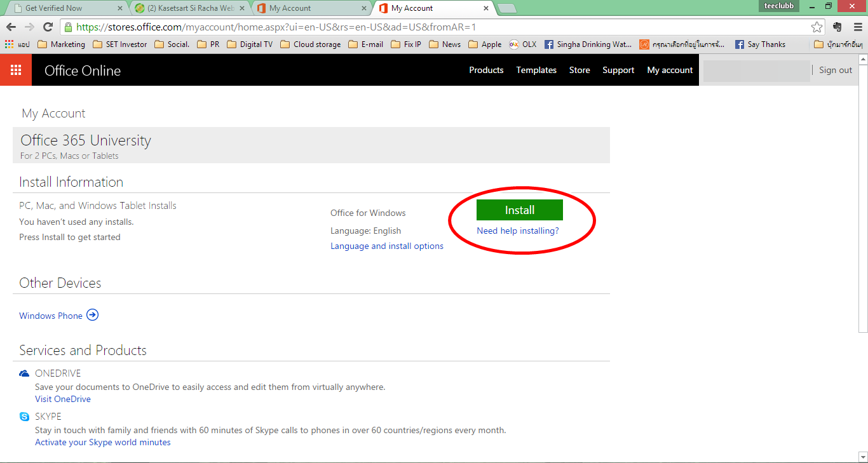This screenshot has width=868, height=463.
Task: Open the News bookmarks folder
Action: tap(445, 44)
